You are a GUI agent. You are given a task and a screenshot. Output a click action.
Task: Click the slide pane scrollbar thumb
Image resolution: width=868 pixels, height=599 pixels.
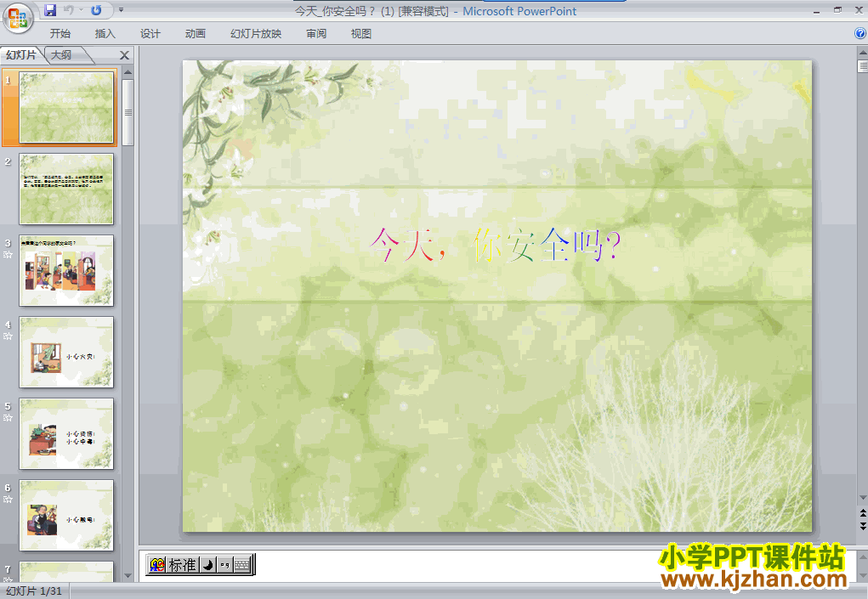pyautogui.click(x=128, y=112)
